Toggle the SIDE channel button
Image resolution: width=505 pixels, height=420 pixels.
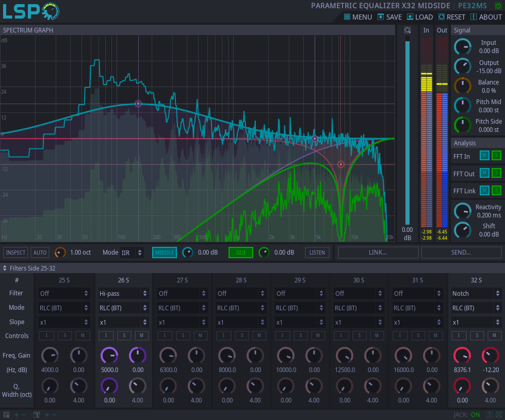click(240, 253)
